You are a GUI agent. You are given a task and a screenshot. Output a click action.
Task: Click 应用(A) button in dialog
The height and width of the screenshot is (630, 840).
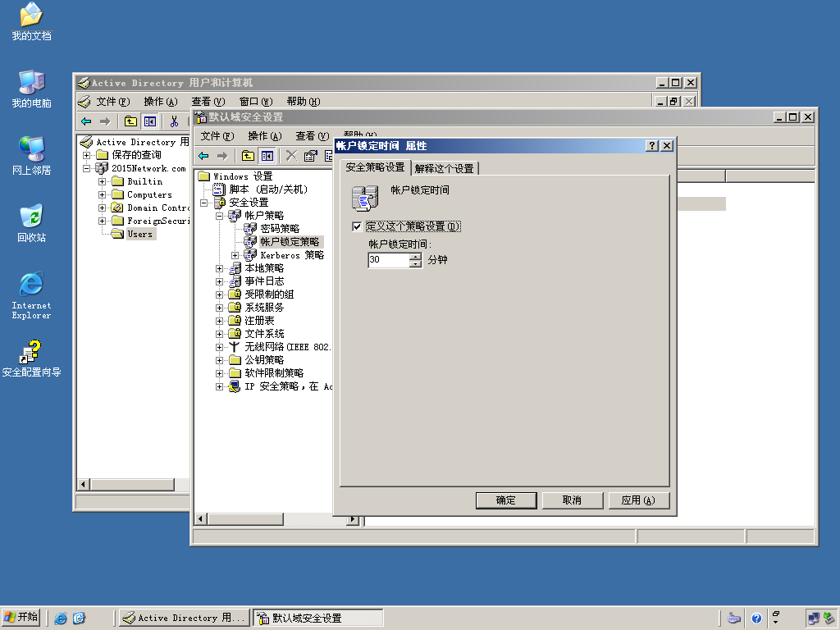[638, 500]
